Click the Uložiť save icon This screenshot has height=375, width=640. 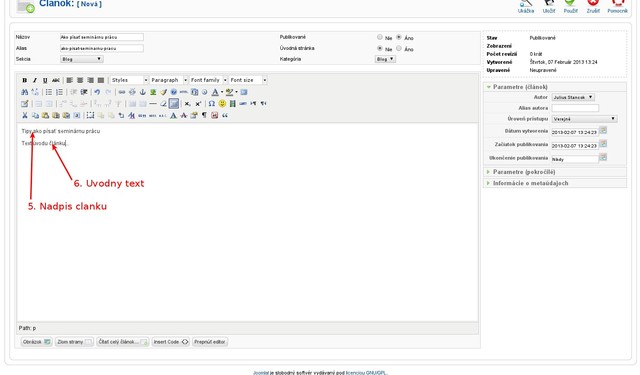tap(549, 7)
